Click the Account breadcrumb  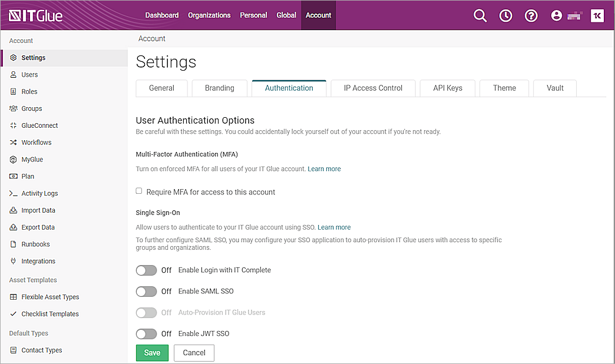(x=151, y=38)
